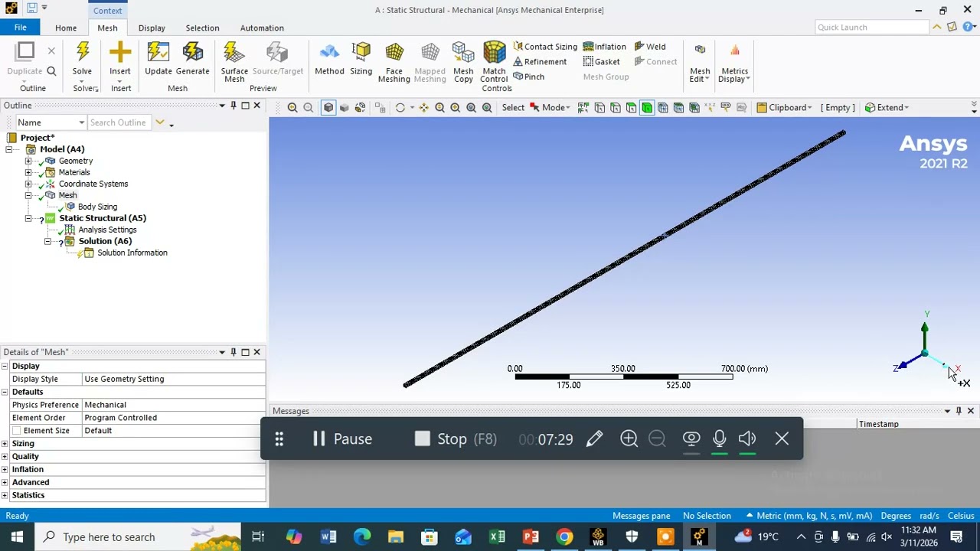Image resolution: width=980 pixels, height=551 pixels.
Task: Open the outline Name filter dropdown
Action: click(x=81, y=122)
